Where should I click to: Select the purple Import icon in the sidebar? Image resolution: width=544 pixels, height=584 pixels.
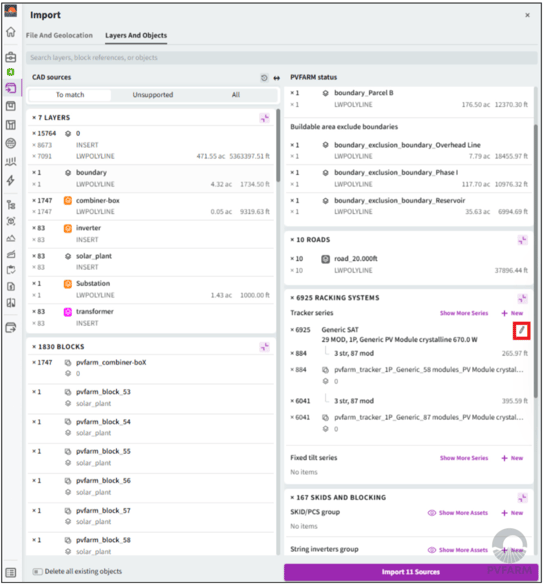(11, 89)
